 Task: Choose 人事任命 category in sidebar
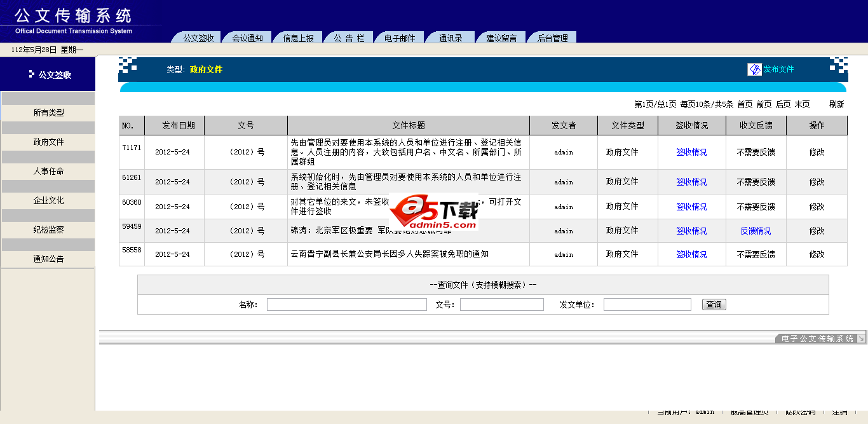coord(49,171)
